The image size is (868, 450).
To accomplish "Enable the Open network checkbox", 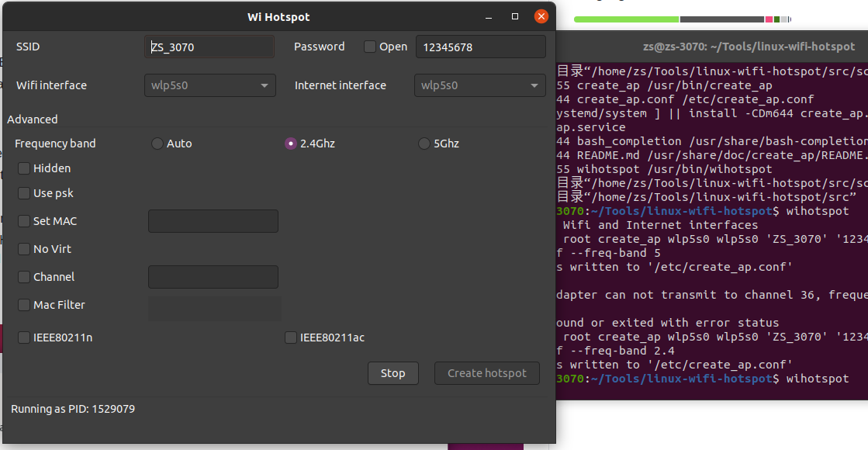I will point(370,47).
